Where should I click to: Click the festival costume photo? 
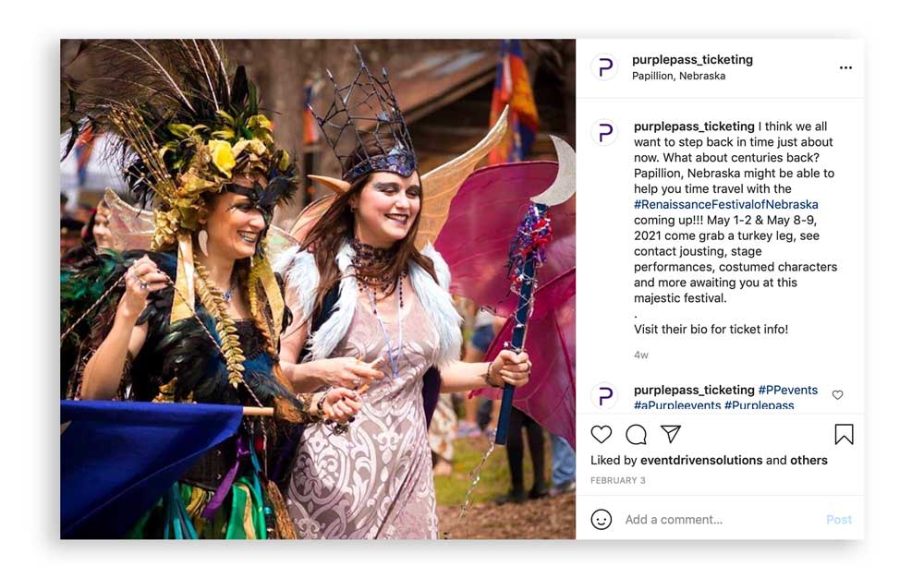tap(318, 289)
